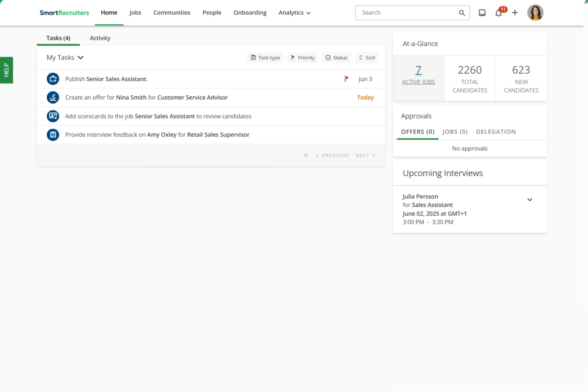Image resolution: width=588 pixels, height=392 pixels.
Task: Click the red priority flag on Publish task
Action: tap(346, 79)
